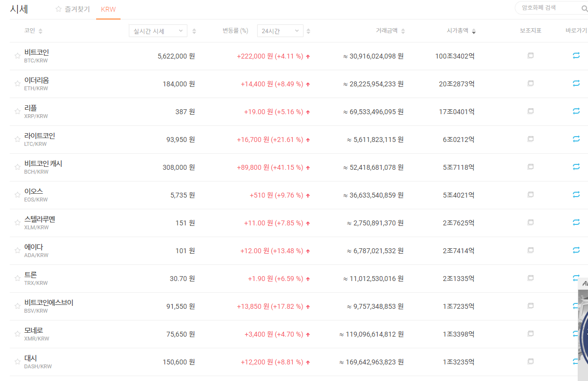Screen dimensions: 588x381
Task: Click Bitcoin price 5,622,000 원
Action: click(176, 56)
